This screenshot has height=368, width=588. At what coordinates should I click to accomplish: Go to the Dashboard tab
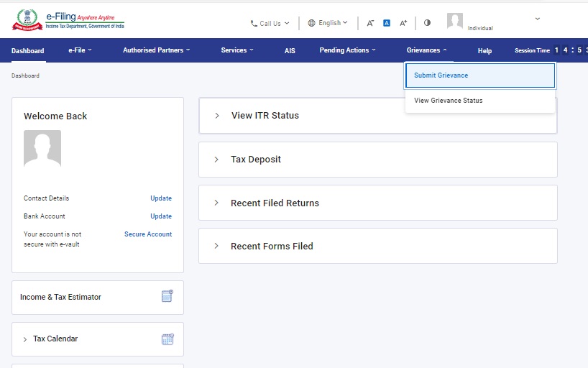tap(28, 50)
